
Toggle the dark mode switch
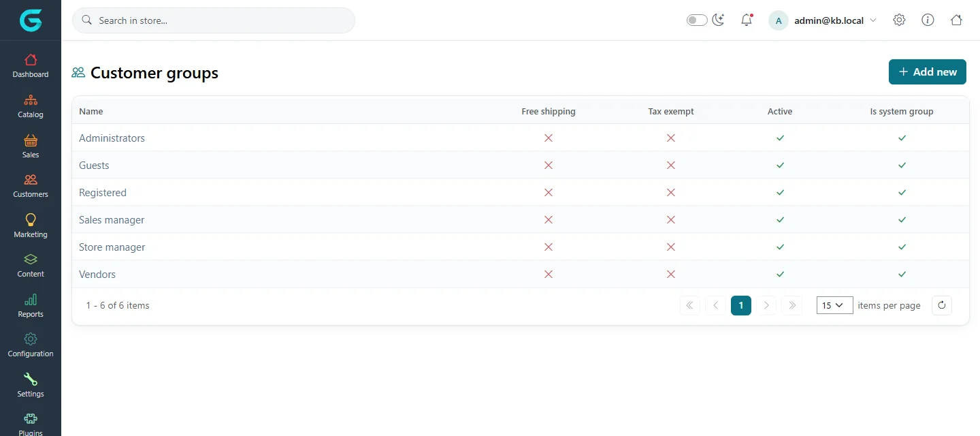click(697, 20)
